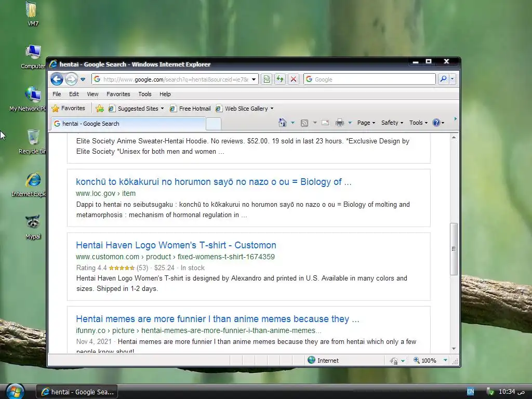
Task: Click the Forward navigation arrow
Action: (71, 79)
